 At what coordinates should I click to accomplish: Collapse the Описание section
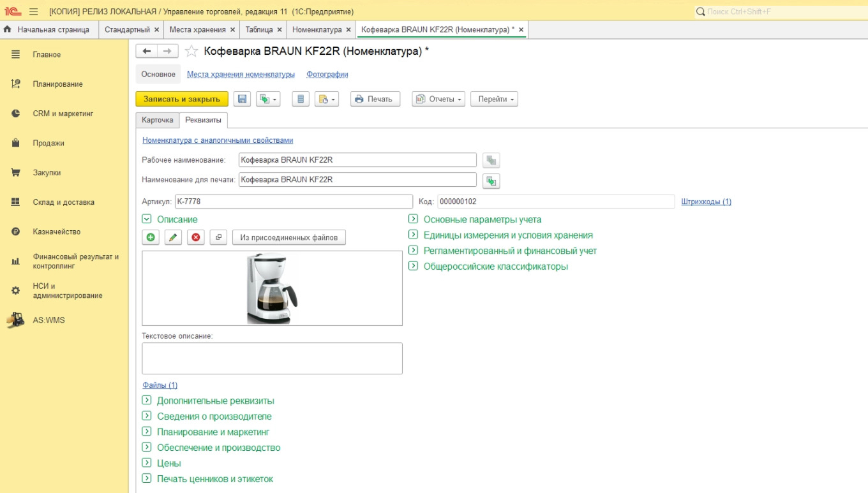[x=148, y=219]
